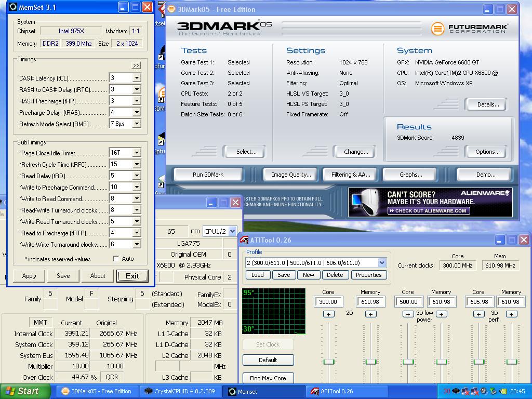This screenshot has height=399, width=532.
Task: Click the second disconnected network tray icon
Action: 474,391
